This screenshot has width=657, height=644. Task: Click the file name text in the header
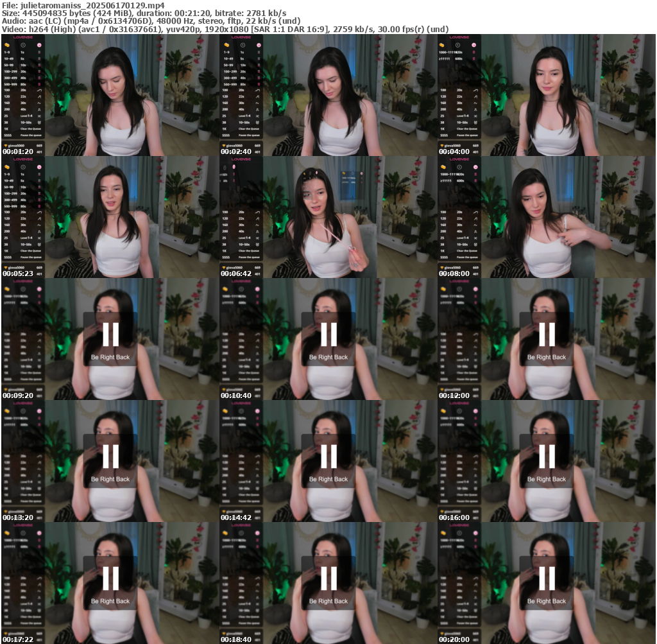pyautogui.click(x=83, y=5)
